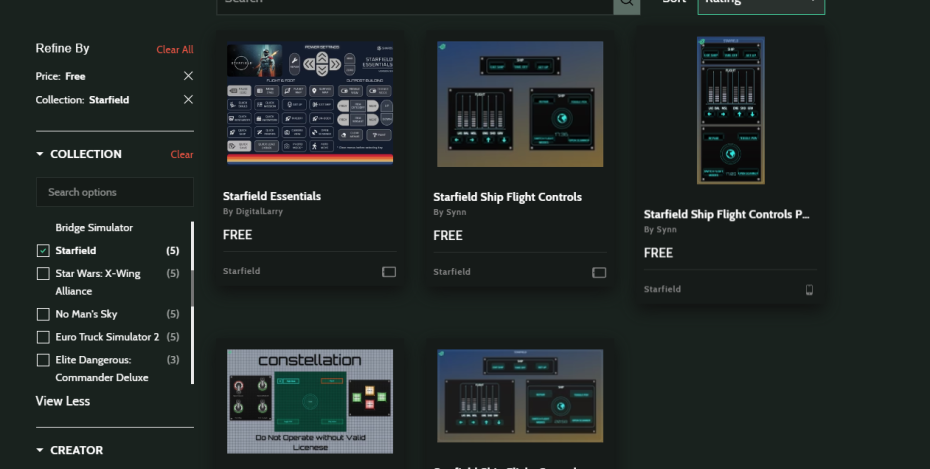The width and height of the screenshot is (930, 469).
Task: Open Starfield Essentials thumbnail image
Action: pos(310,103)
